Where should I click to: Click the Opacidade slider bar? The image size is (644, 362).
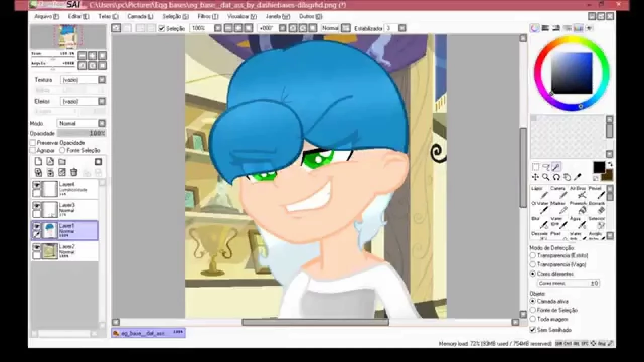81,133
